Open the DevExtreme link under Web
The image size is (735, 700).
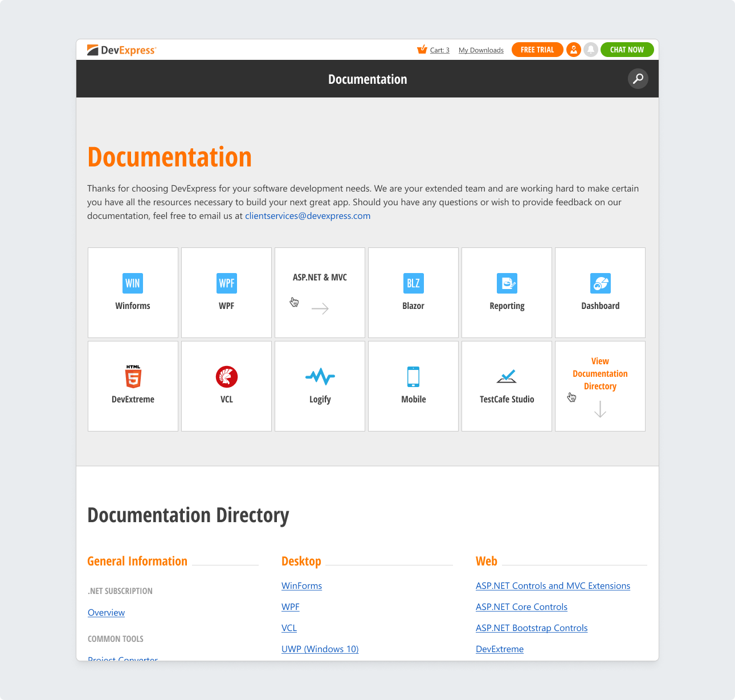point(500,649)
